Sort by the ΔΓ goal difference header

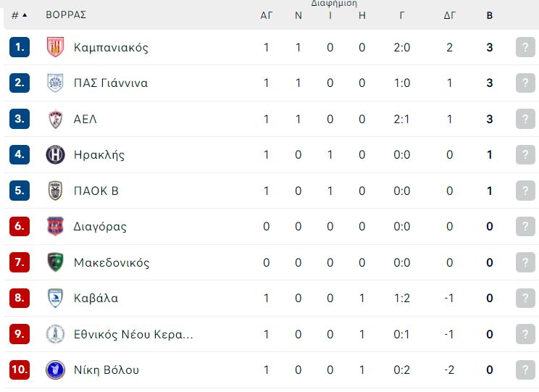pyautogui.click(x=450, y=15)
